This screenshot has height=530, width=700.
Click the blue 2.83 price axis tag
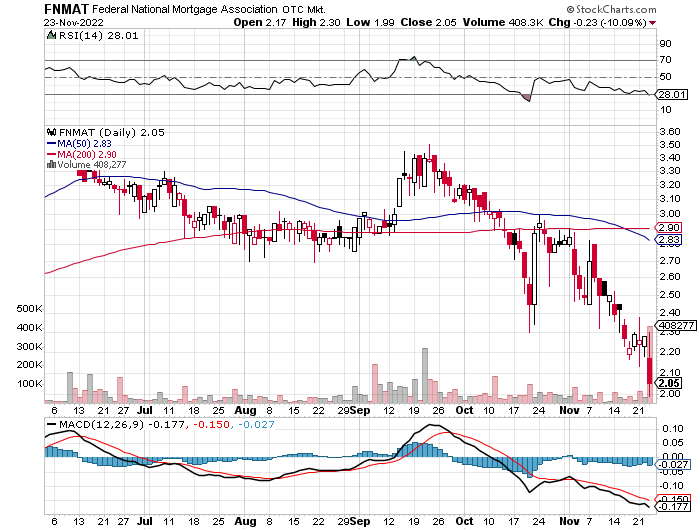point(669,240)
